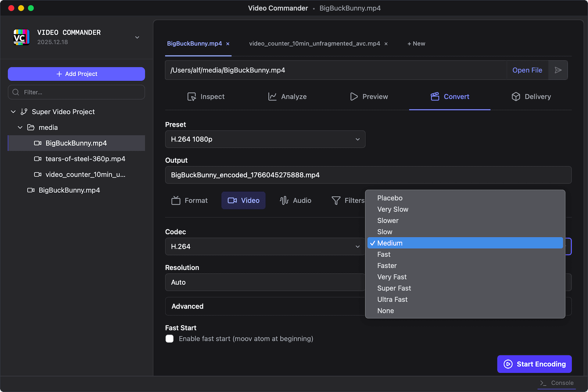
Task: Enable fast start checkbox
Action: tap(169, 338)
